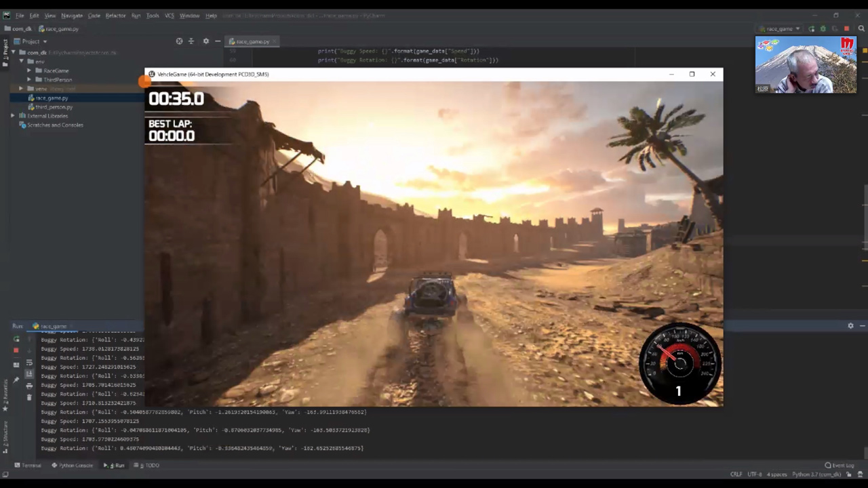Image resolution: width=868 pixels, height=488 pixels.
Task: Open race_game run configuration dropdown
Action: click(780, 29)
